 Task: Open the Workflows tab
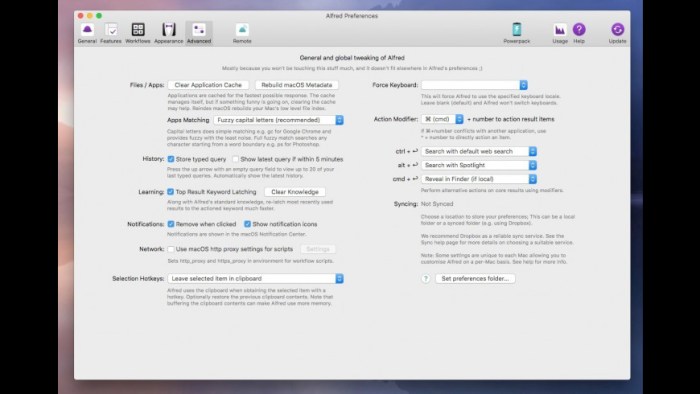[138, 33]
